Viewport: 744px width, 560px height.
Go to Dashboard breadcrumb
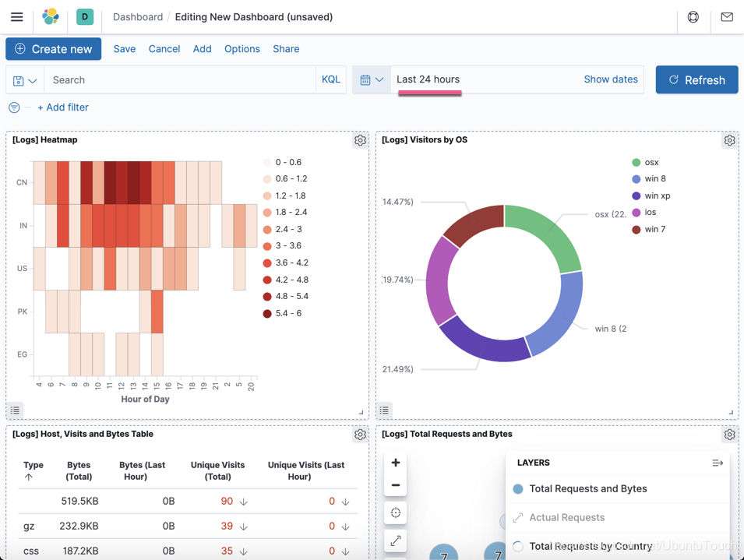pyautogui.click(x=138, y=17)
